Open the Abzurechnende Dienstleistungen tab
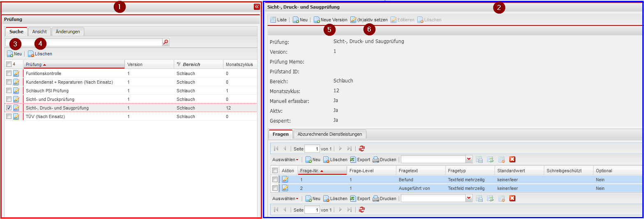Viewport: 644px width, 219px height. [x=330, y=134]
